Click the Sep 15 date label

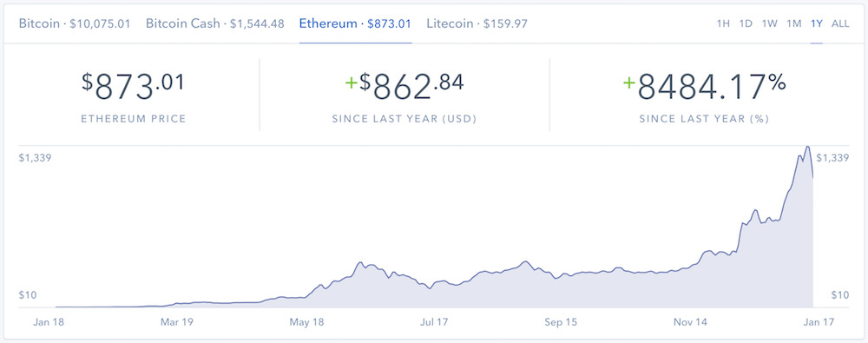point(559,322)
